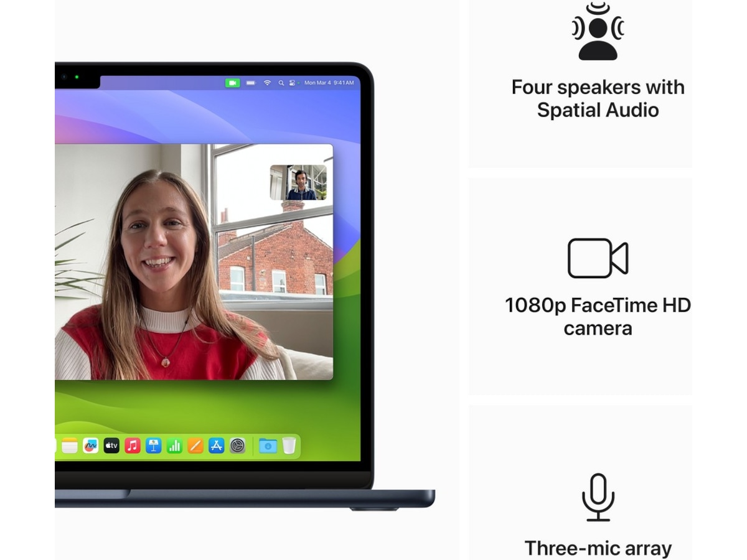Screen dimensions: 747x560
Task: Open Keynote from the dock
Action: click(154, 446)
